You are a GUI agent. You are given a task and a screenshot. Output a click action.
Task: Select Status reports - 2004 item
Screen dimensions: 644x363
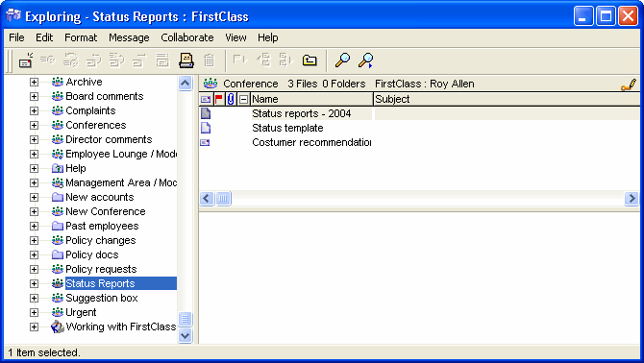(x=302, y=113)
